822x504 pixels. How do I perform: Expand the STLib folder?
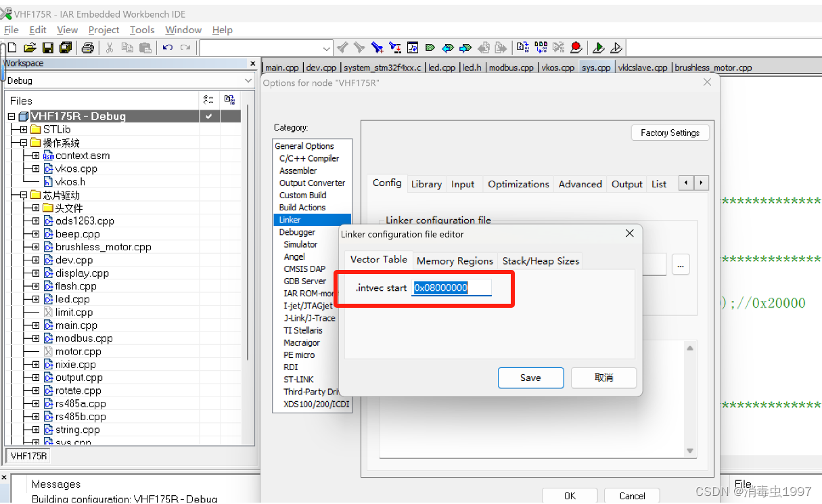coord(24,129)
